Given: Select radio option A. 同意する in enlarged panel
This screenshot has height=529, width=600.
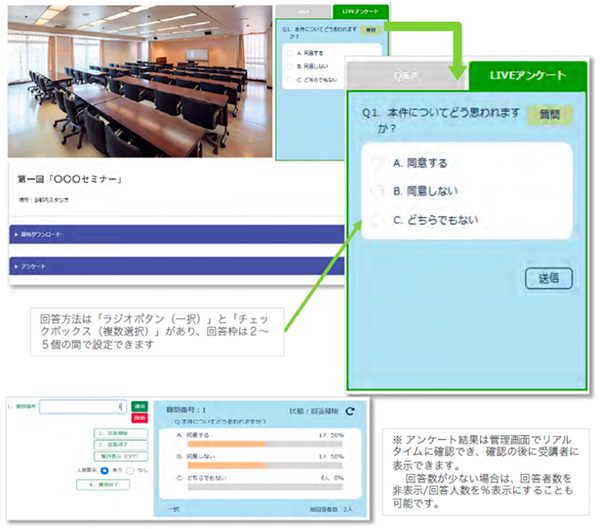Looking at the screenshot, I should [378, 162].
